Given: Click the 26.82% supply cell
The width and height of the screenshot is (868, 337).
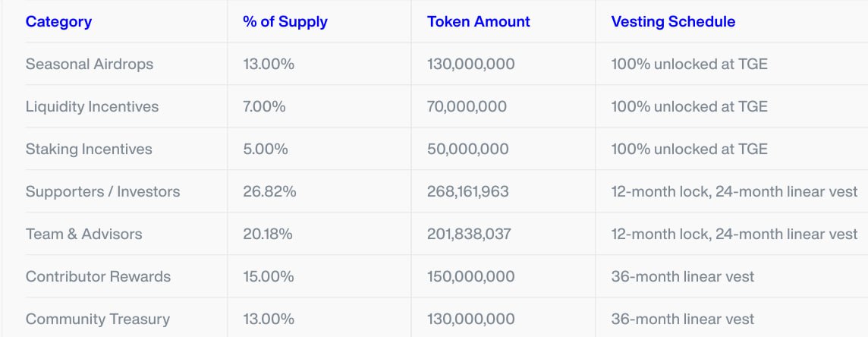Looking at the screenshot, I should pyautogui.click(x=269, y=191).
